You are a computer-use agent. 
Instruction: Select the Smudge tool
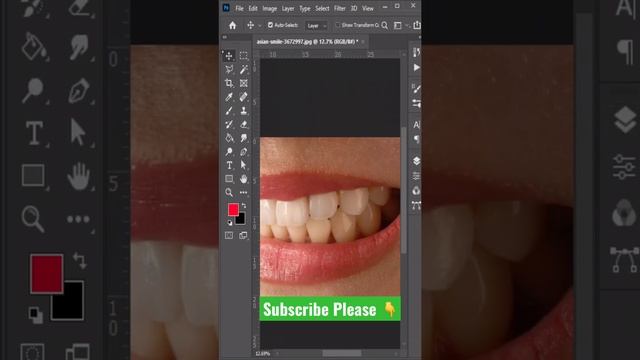coord(244,138)
